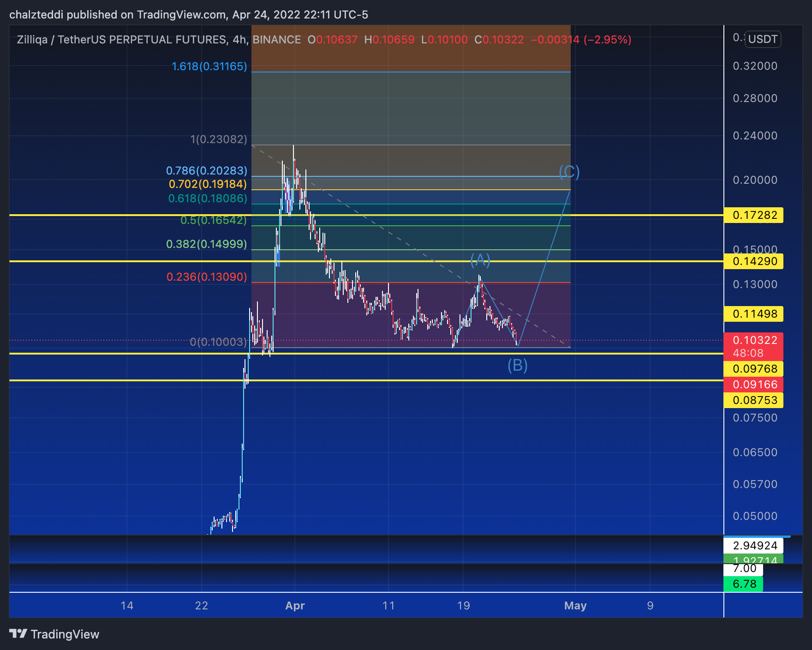
Task: Click the 0.32000 price scale value
Action: click(x=755, y=66)
